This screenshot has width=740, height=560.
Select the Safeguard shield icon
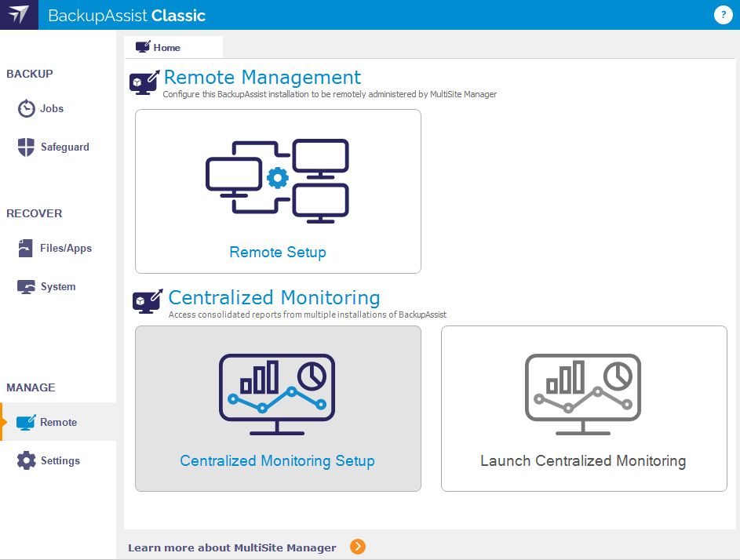tap(27, 147)
